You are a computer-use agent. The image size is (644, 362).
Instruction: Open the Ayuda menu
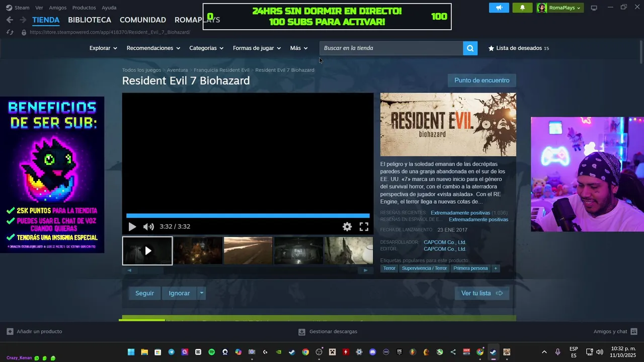pyautogui.click(x=109, y=8)
